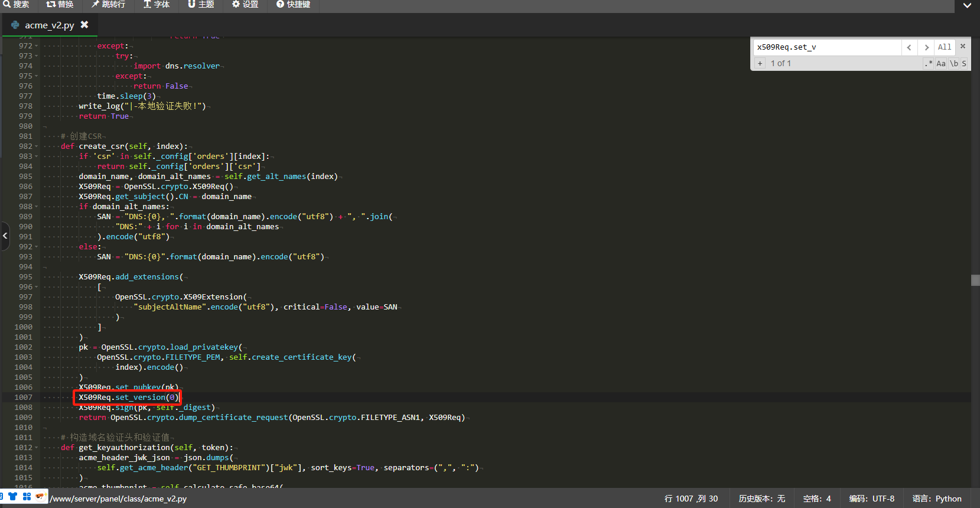Screen dimensions: 980x508
Task: Open the 跳转行 (go to line) tool
Action: point(108,4)
